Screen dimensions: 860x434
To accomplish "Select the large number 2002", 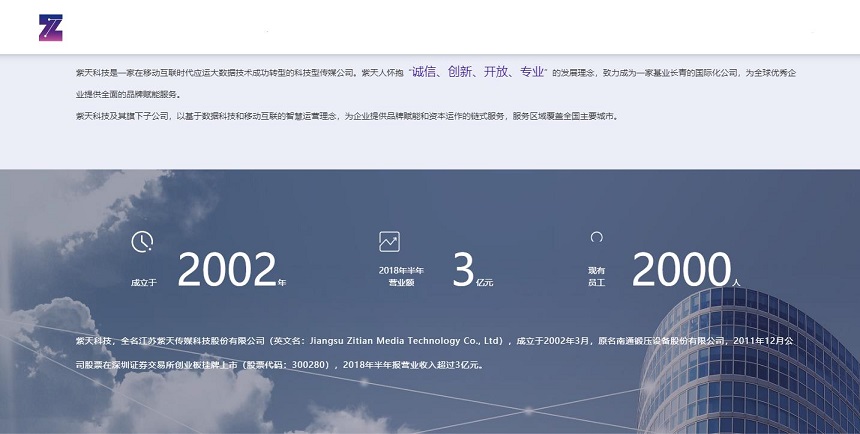I will coord(227,269).
